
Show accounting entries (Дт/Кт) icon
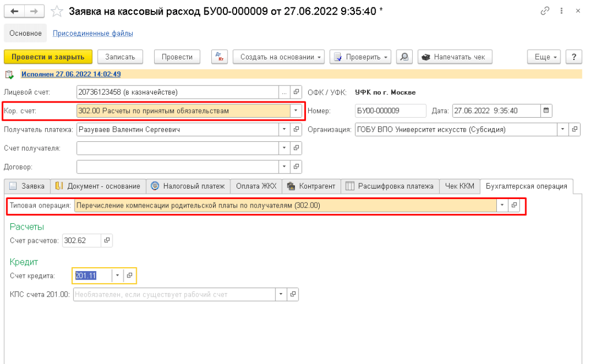point(219,57)
